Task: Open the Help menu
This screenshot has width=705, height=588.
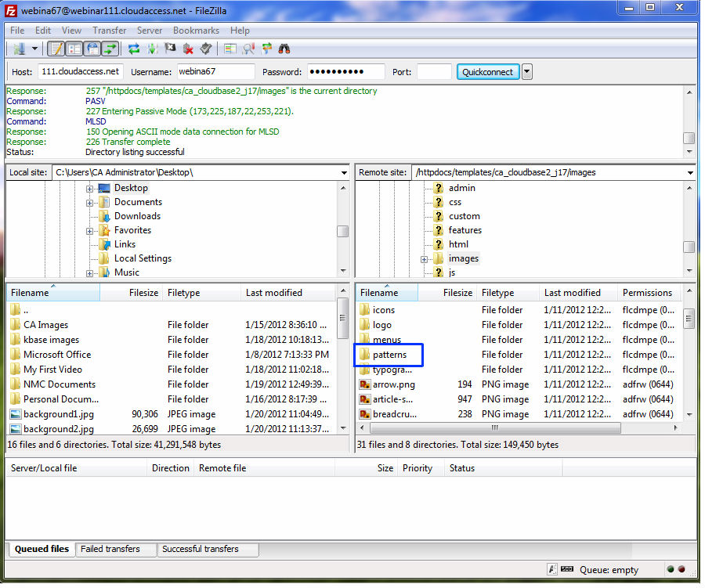Action: (x=240, y=31)
